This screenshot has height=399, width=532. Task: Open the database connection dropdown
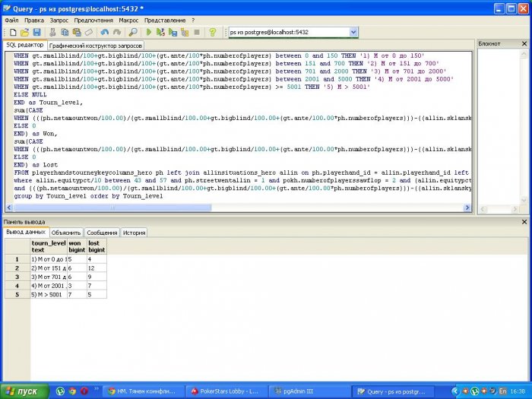point(353,33)
